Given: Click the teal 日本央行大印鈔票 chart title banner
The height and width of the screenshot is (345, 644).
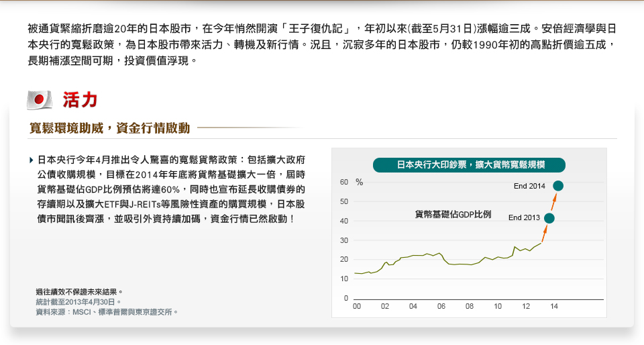Looking at the screenshot, I should [470, 164].
